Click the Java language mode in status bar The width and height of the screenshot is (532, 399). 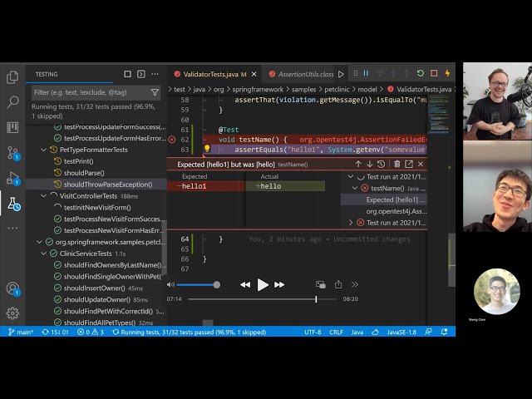pyautogui.click(x=357, y=332)
